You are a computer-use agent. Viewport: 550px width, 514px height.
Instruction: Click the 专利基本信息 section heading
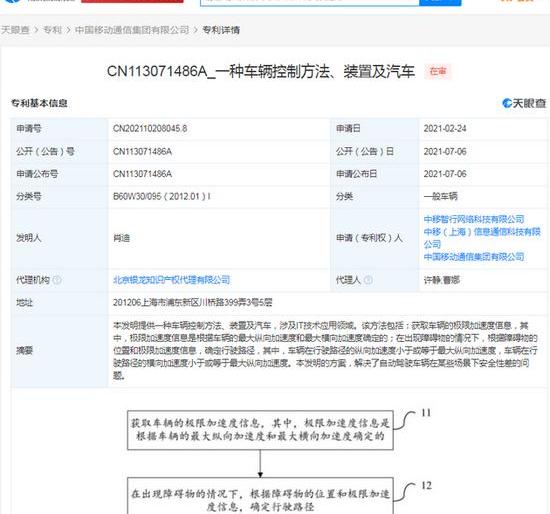point(39,103)
